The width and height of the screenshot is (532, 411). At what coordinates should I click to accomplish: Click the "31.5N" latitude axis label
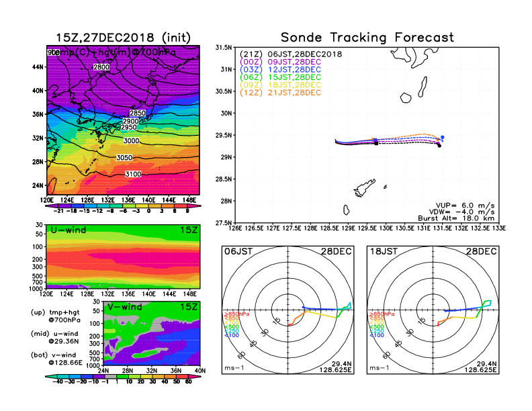[x=224, y=48]
